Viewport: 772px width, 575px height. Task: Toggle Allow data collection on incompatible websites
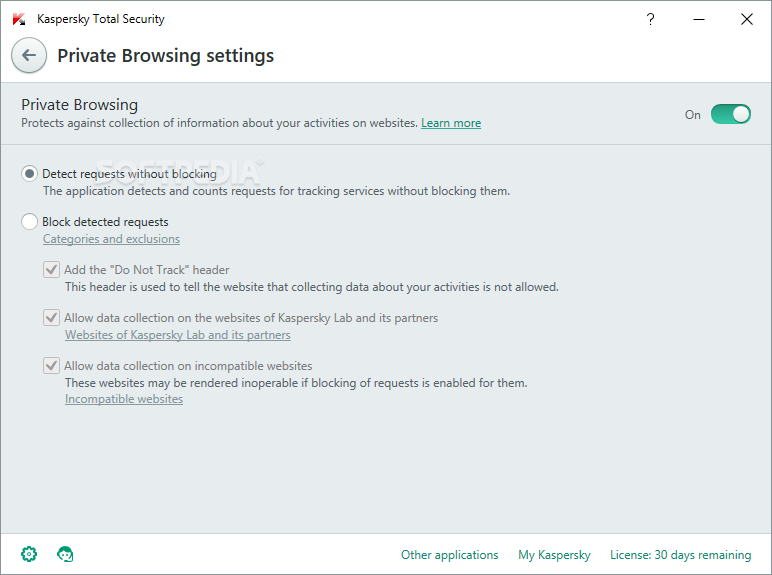point(52,366)
